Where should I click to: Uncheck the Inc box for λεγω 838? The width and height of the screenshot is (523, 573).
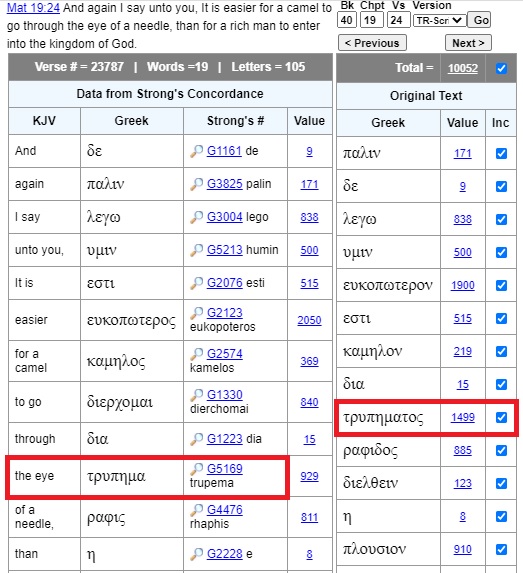[501, 219]
